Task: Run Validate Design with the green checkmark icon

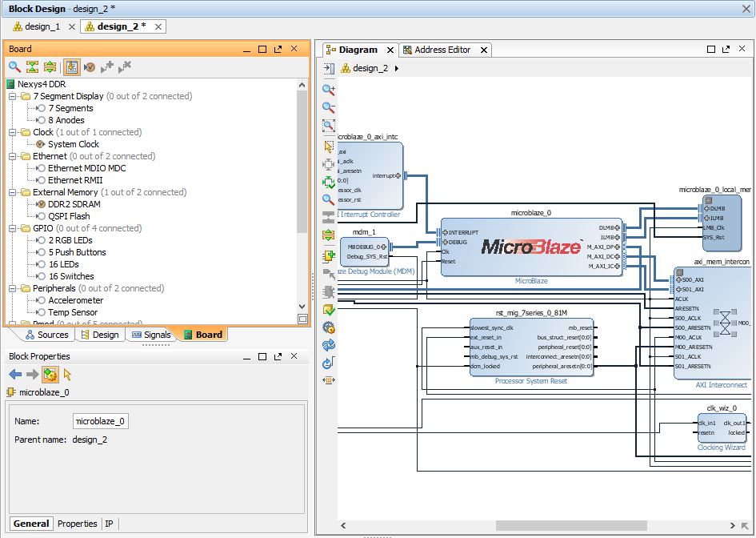Action: [329, 310]
